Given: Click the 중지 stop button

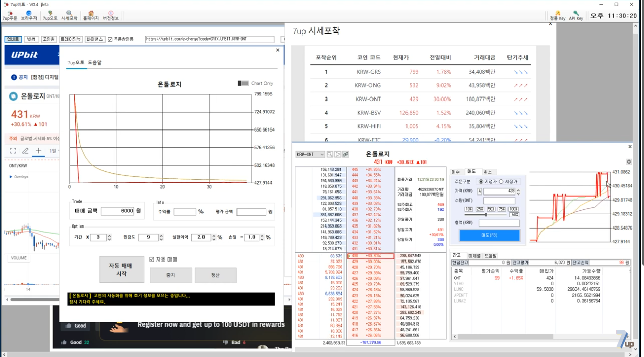Looking at the screenshot, I should [171, 275].
